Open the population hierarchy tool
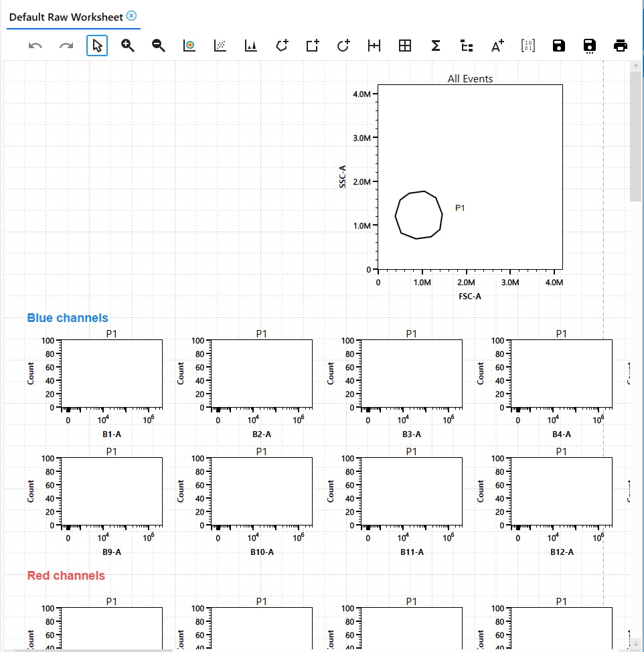The height and width of the screenshot is (652, 644). (x=466, y=46)
